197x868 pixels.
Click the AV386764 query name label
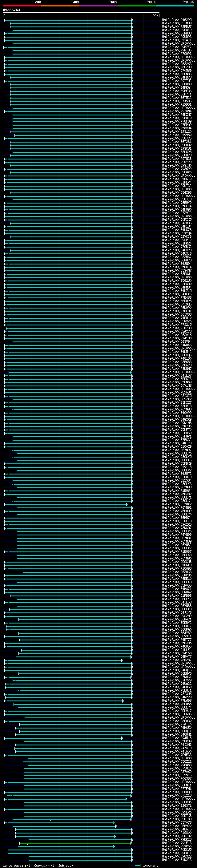pyautogui.click(x=11, y=10)
